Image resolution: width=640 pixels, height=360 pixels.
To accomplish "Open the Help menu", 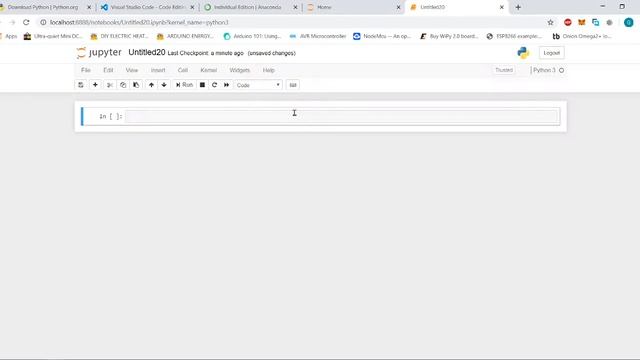I will coord(269,70).
